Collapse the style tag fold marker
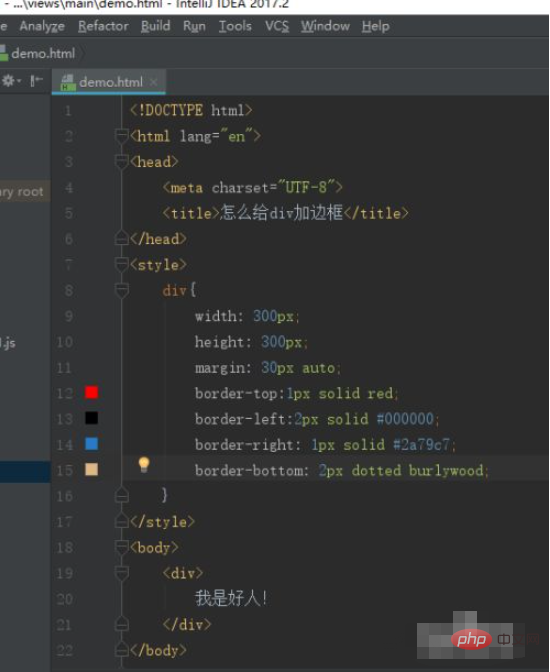Screen dimensions: 550x672 click(122, 264)
